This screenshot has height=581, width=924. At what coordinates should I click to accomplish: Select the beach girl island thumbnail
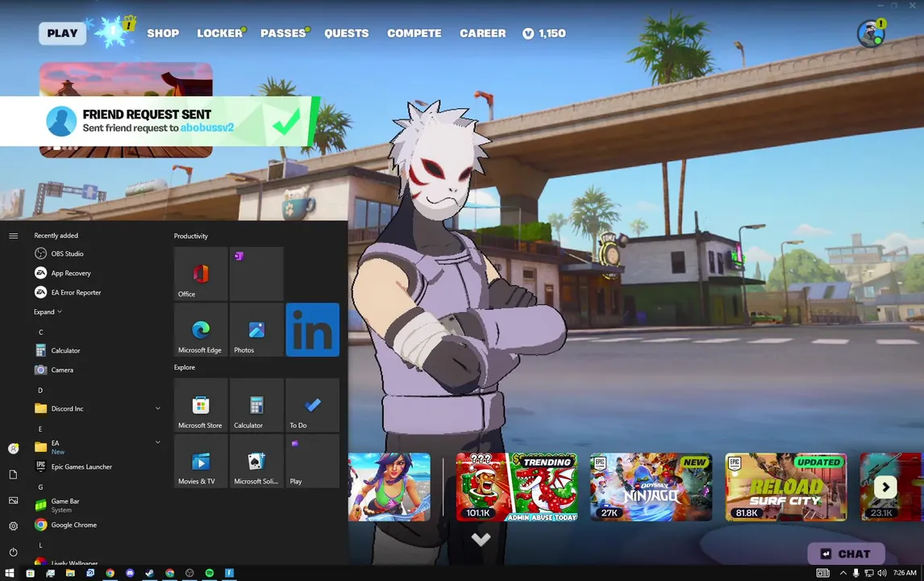click(389, 487)
